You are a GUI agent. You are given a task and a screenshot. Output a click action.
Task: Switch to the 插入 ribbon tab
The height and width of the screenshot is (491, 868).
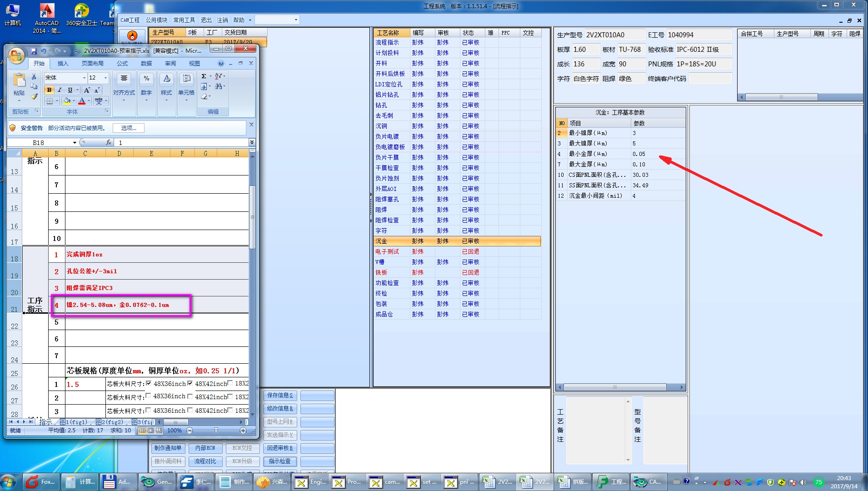[63, 64]
